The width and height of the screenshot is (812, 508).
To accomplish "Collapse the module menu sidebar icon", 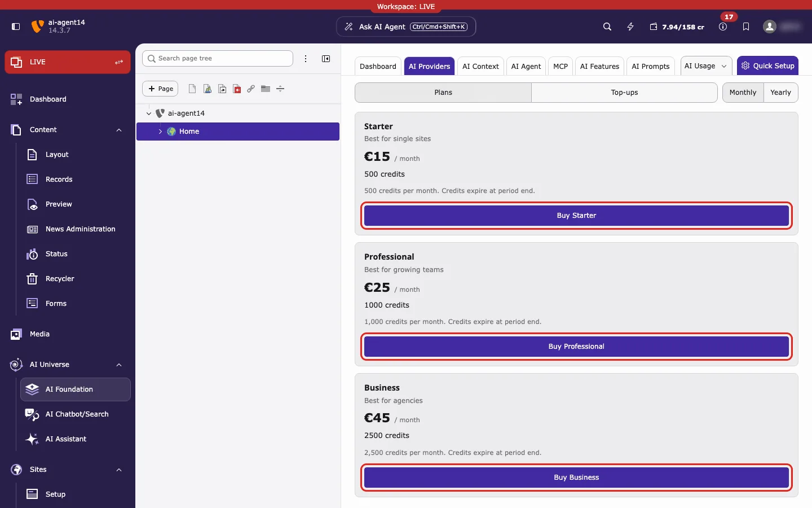I will [16, 27].
